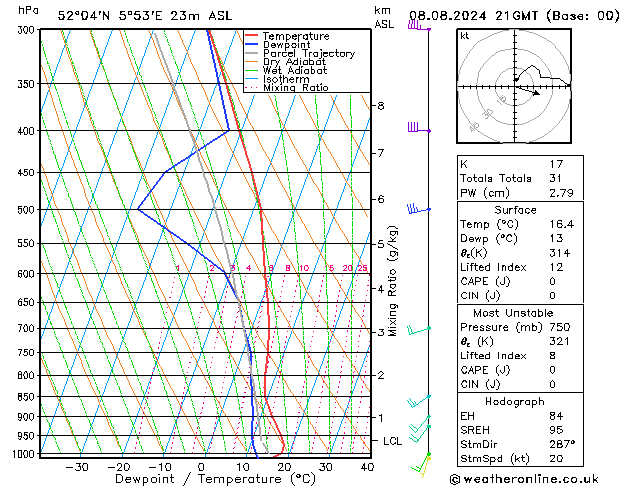Select the Temperature legend label
Screen dimensions: 629x486
coord(296,36)
